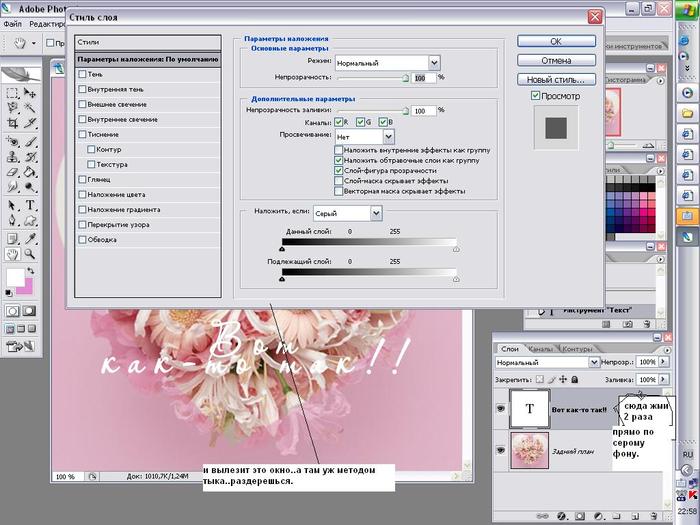700x525 pixels.
Task: Toggle the 'Просмотр' preview checkbox
Action: point(536,96)
